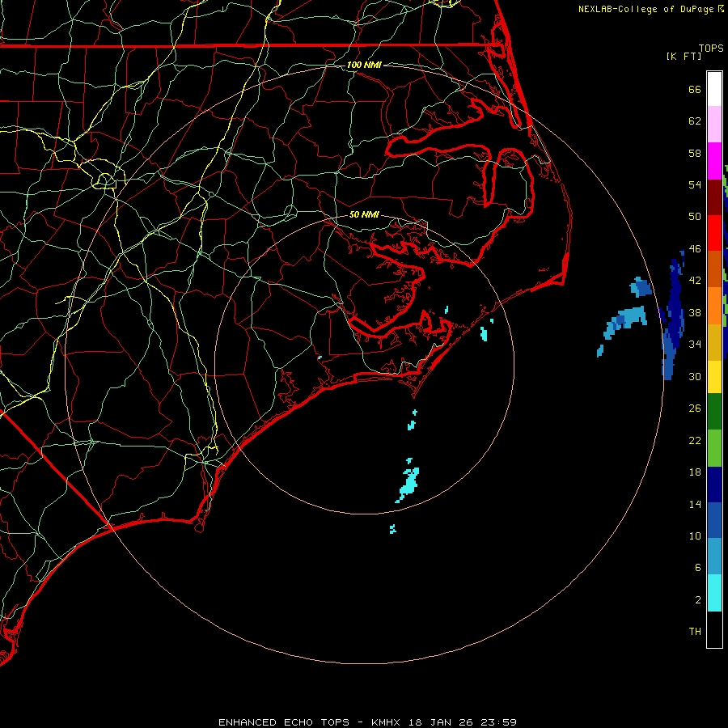Screen dimensions: 728x728
Task: Click the small cyan echo outside the 50 NMI ring south
Action: click(393, 529)
